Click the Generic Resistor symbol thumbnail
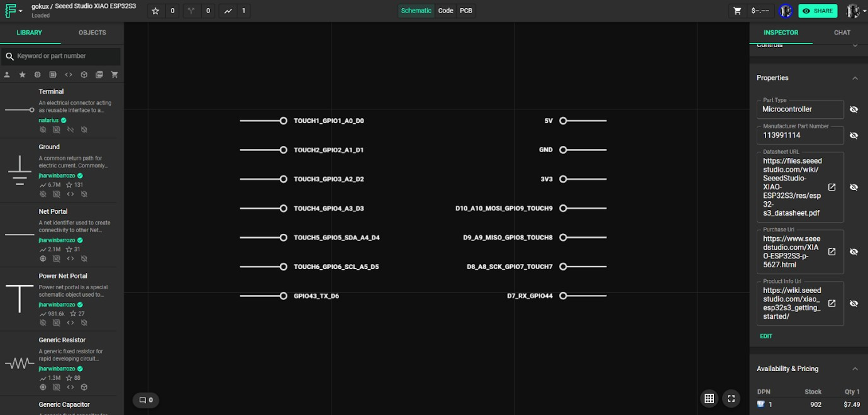Screen dimensions: 868x415 (x=19, y=363)
